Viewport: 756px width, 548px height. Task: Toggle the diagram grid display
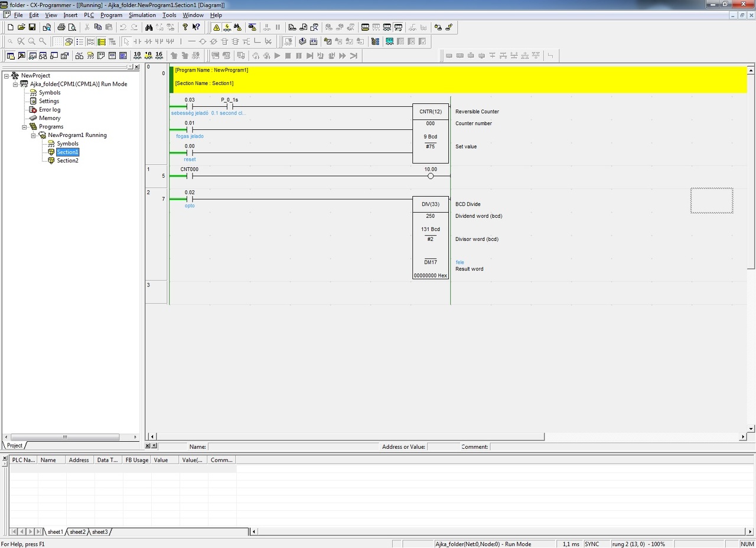tap(58, 41)
